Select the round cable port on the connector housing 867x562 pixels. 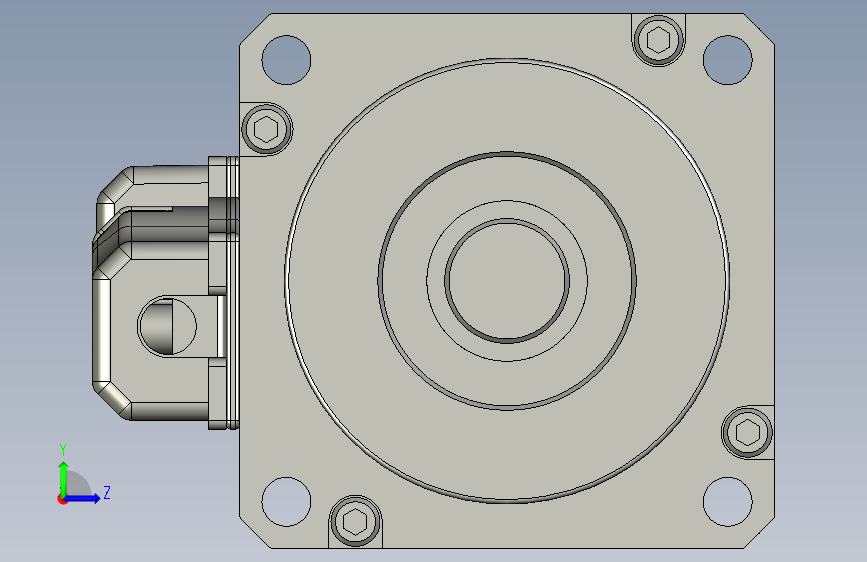point(166,326)
